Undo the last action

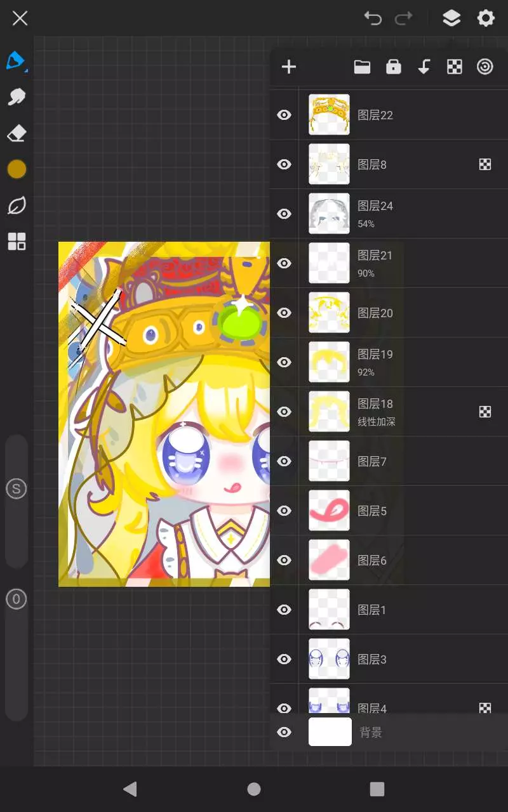click(x=373, y=18)
